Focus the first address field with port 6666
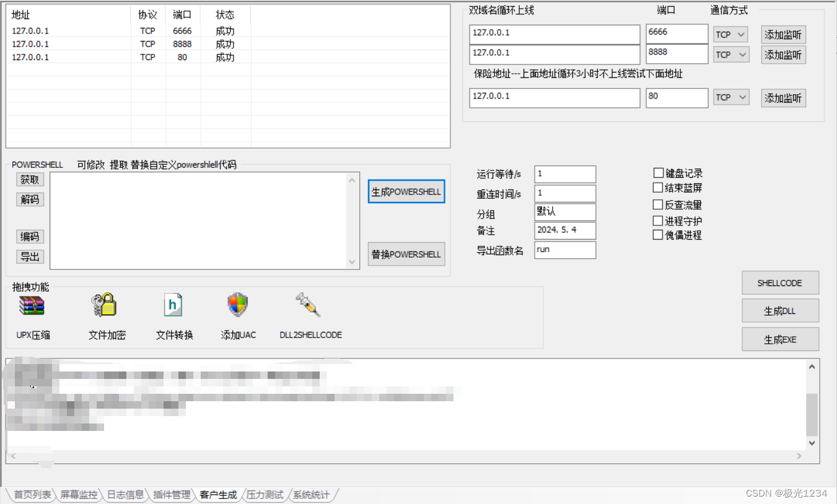Viewport: 837px width, 504px height. pos(554,34)
